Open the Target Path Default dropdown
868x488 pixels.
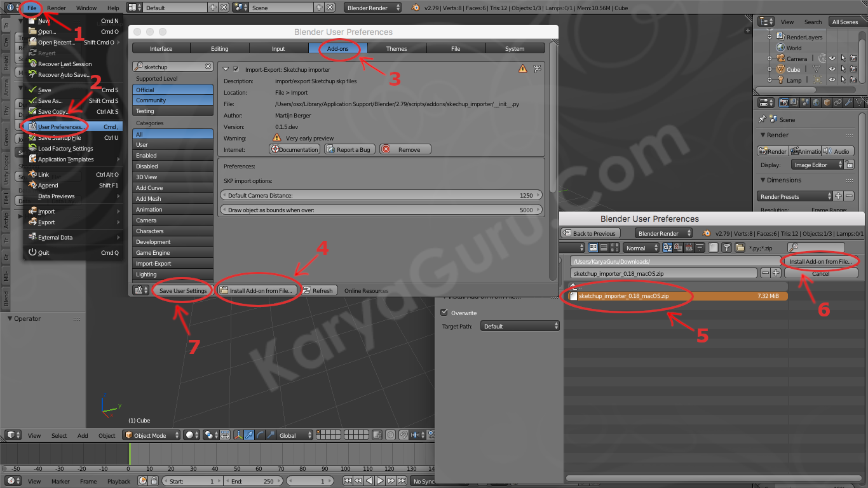520,326
